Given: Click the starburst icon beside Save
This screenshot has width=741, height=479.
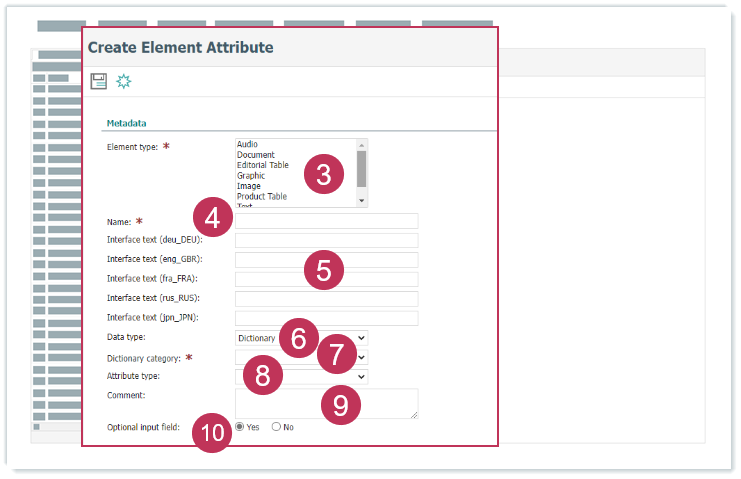Looking at the screenshot, I should pos(123,81).
